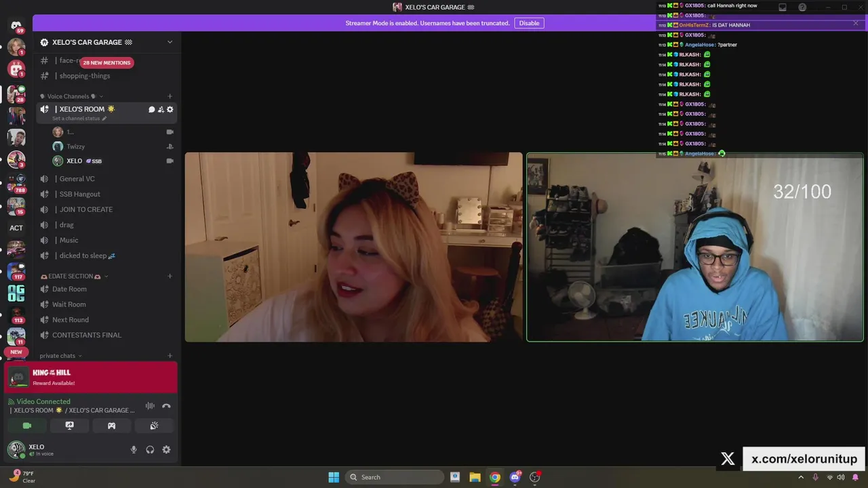Screen dimensions: 868x488
Task: Join the drag voice channel
Action: tap(106, 225)
